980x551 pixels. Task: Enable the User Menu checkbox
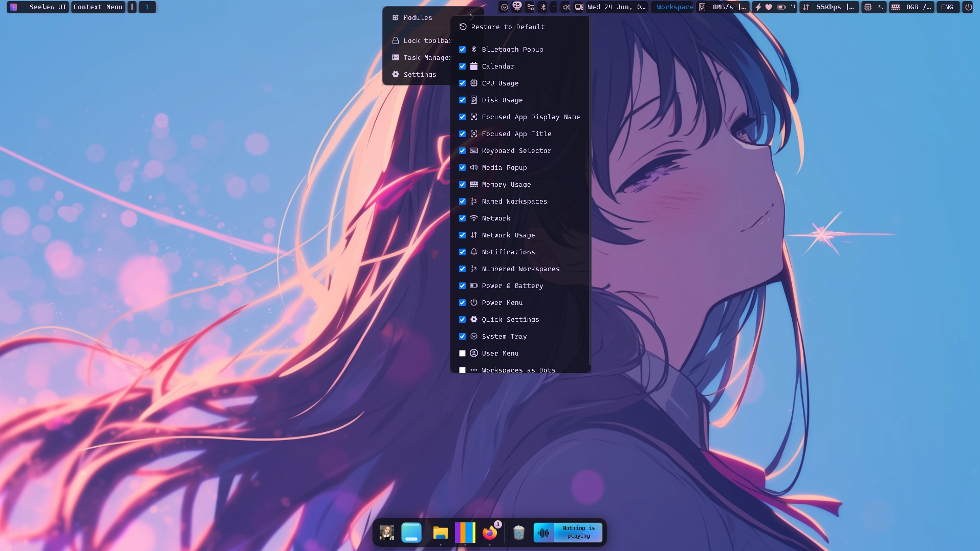(x=462, y=353)
